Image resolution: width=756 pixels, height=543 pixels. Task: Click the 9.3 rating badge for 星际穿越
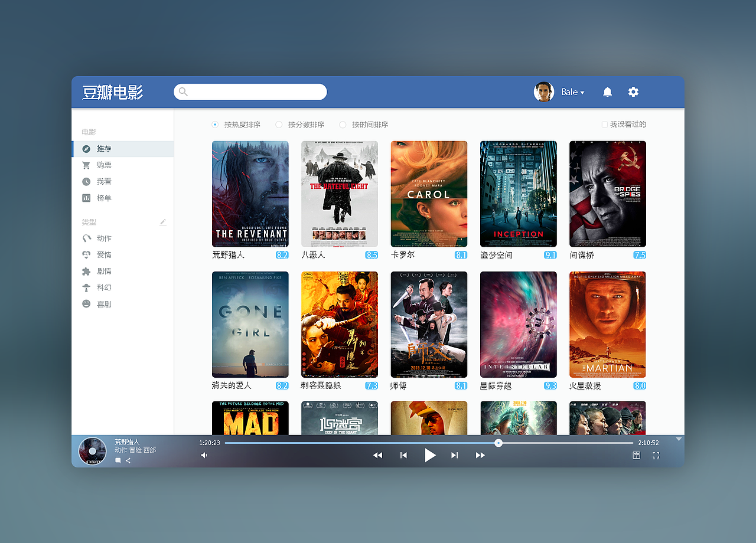coord(550,385)
